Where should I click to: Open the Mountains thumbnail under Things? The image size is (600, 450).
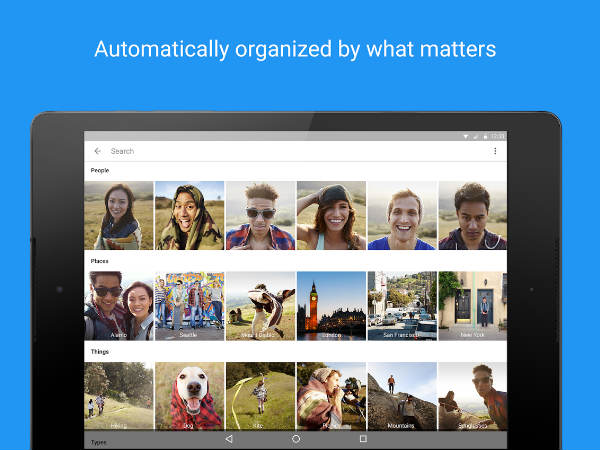[x=402, y=396]
